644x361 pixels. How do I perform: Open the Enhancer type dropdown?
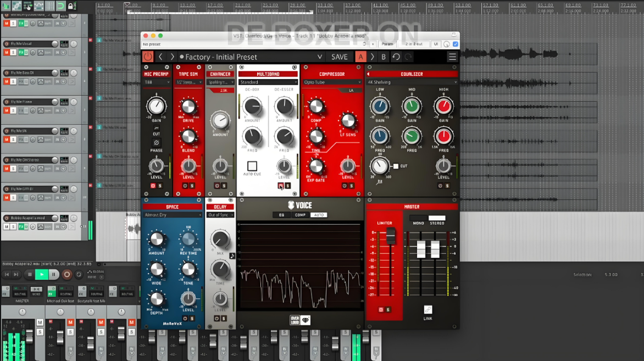coord(220,82)
